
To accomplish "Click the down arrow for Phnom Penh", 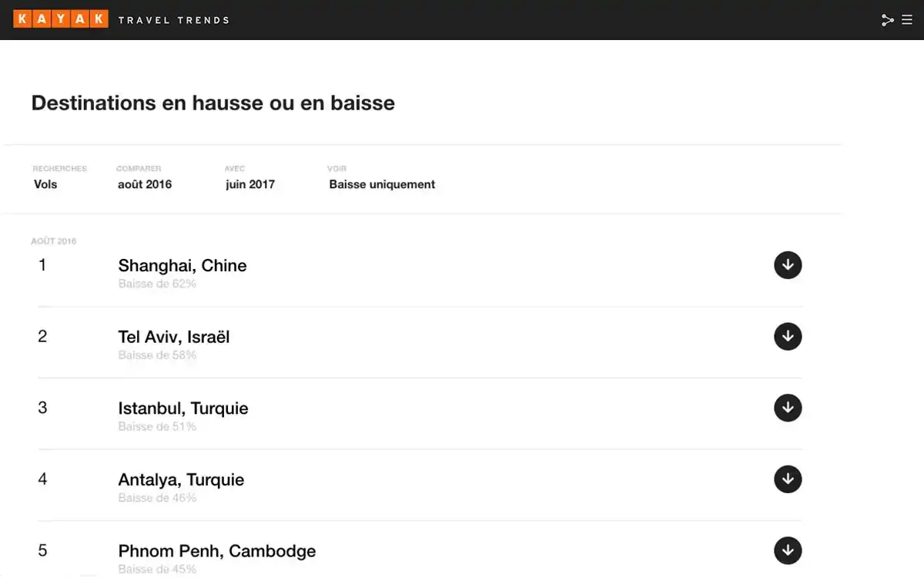I will (787, 550).
